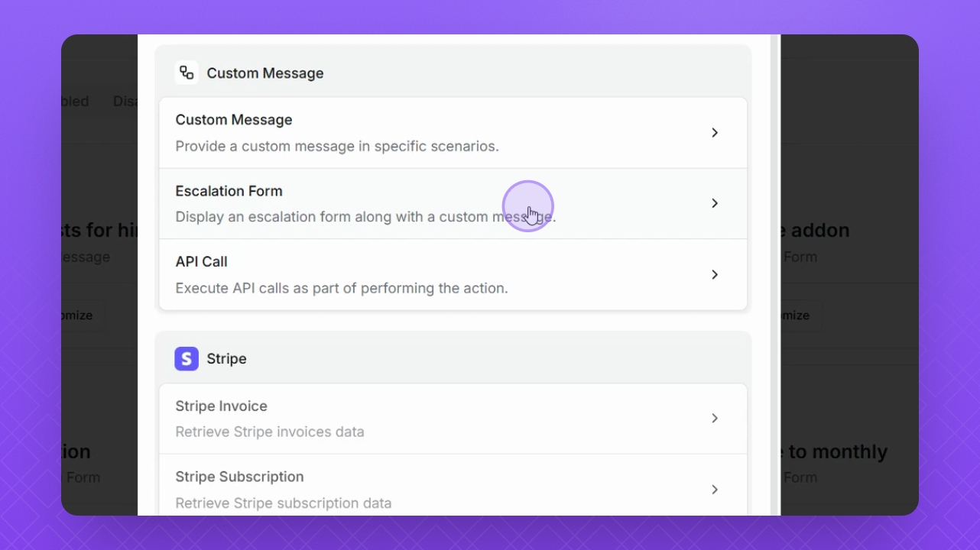
Task: Click the chevron arrow beside Custom Message
Action: [715, 133]
